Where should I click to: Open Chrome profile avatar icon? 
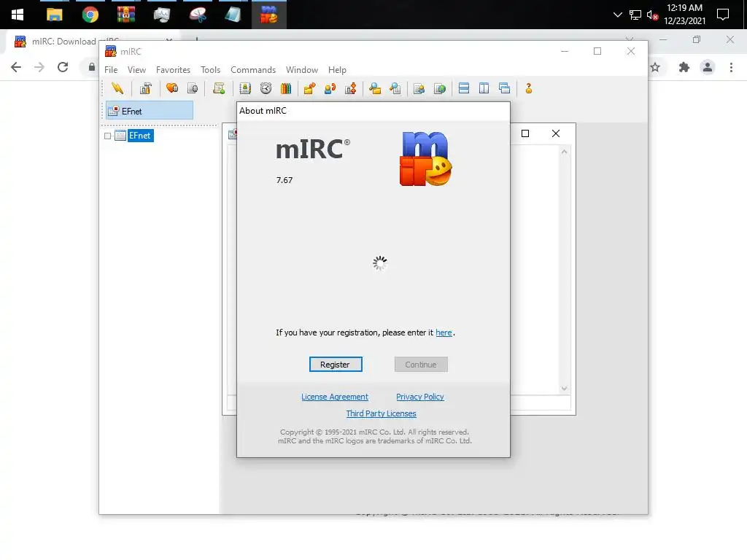[x=708, y=68]
